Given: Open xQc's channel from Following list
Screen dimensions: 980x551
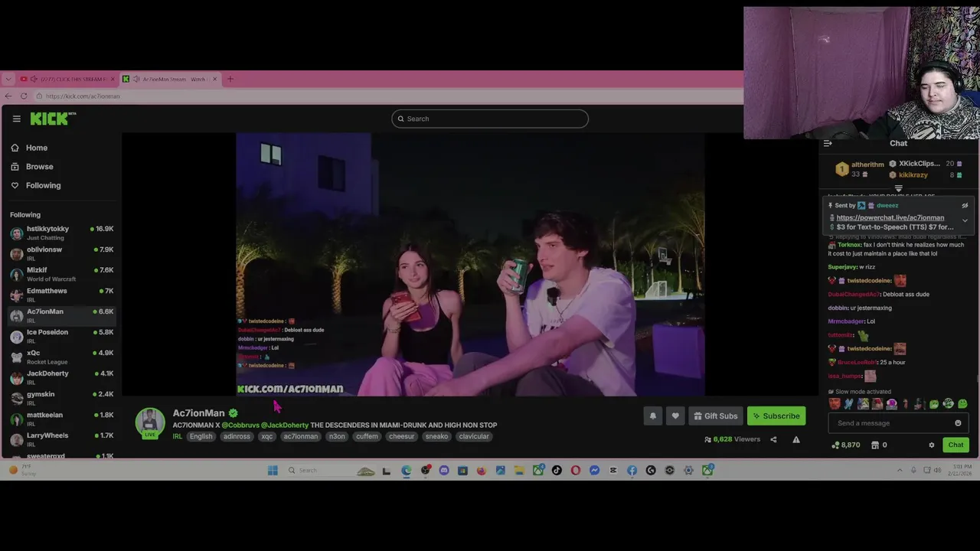Looking at the screenshot, I should pos(61,357).
